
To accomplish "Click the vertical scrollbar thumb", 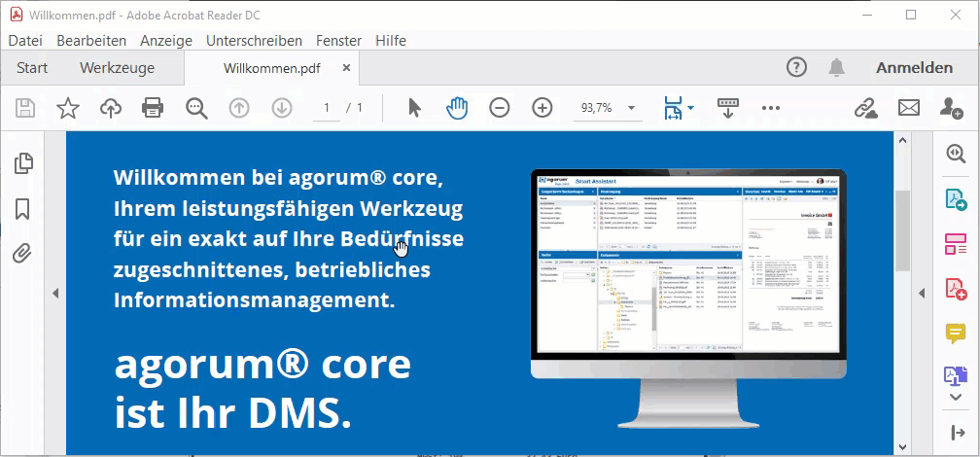I will click(x=902, y=230).
